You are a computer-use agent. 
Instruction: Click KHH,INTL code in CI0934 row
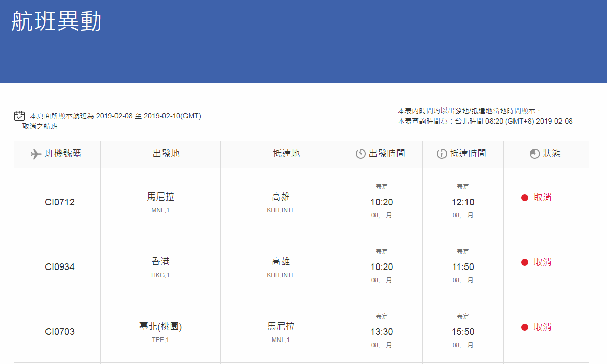tap(281, 275)
